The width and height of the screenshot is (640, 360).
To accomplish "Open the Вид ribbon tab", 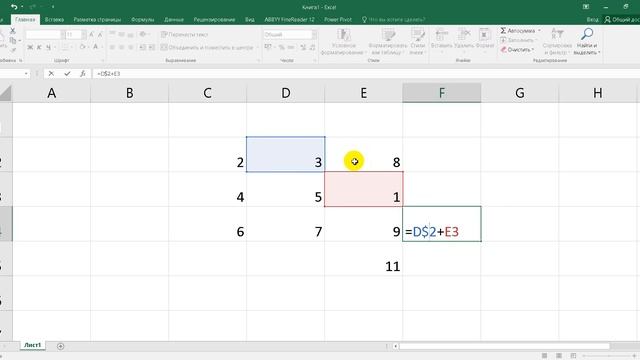I will (250, 20).
